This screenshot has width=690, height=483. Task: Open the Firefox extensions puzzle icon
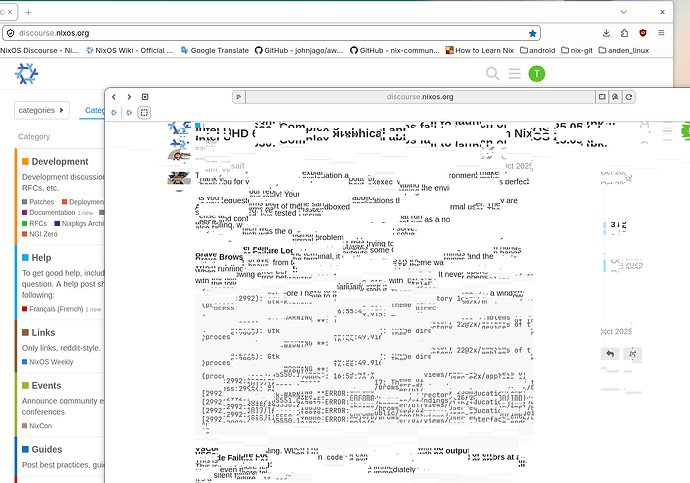pos(624,33)
